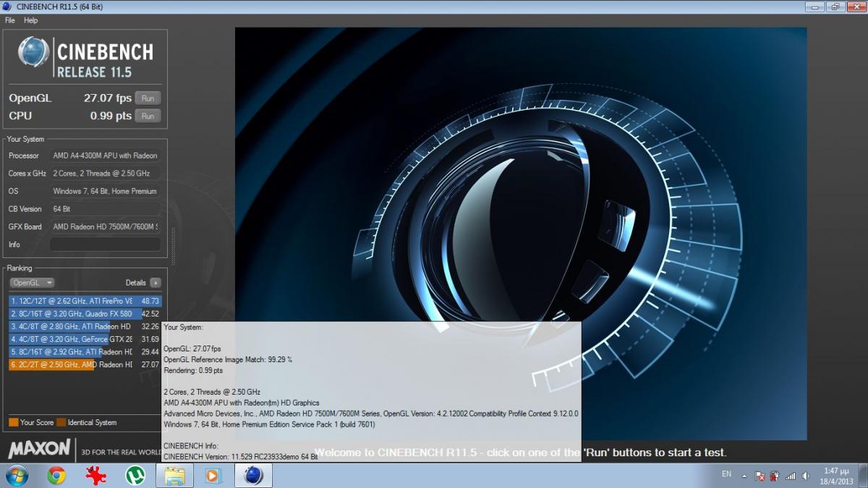This screenshot has width=868, height=488.
Task: Open the OpenGL ranking dropdown
Action: click(x=32, y=283)
